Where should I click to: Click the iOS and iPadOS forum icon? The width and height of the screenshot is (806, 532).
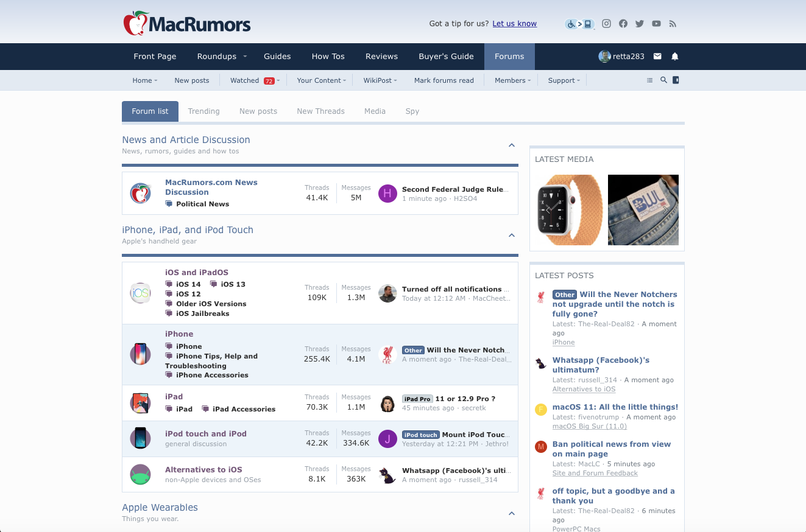[141, 293]
